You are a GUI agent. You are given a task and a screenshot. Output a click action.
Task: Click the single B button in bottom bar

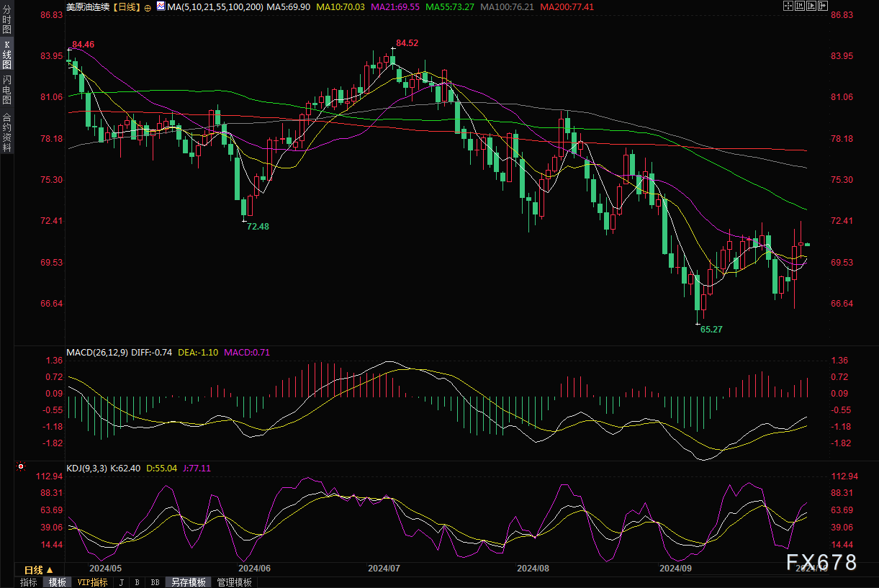point(138,582)
